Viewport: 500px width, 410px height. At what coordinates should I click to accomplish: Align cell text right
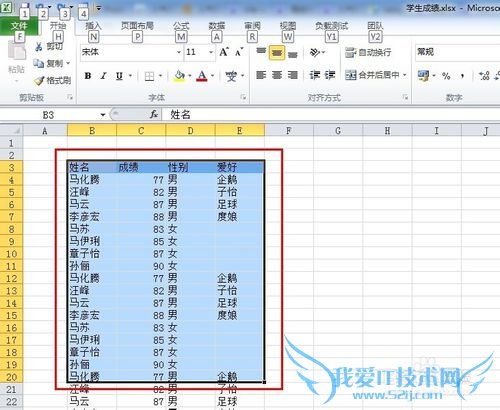pos(292,75)
